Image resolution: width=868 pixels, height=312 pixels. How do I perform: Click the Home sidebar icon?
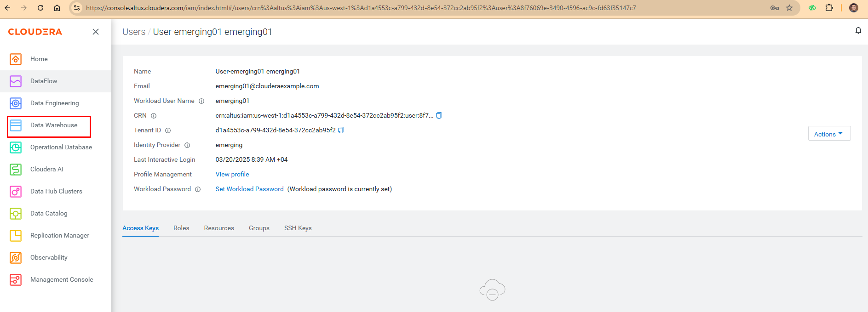tap(16, 59)
